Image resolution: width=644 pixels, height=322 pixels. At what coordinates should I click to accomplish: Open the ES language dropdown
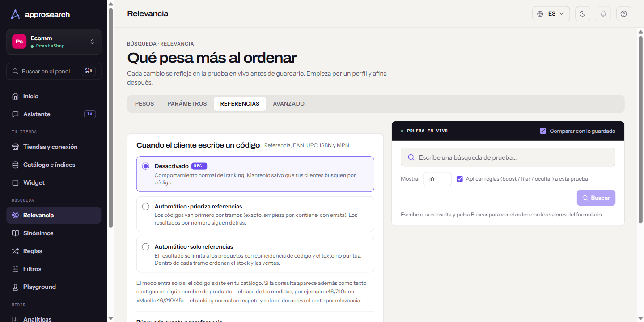pos(551,14)
